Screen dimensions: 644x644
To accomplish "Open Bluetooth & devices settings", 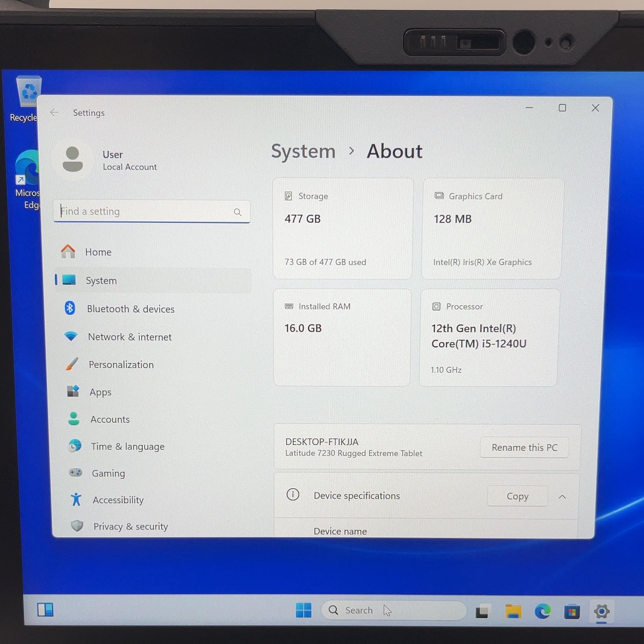I will (154, 309).
